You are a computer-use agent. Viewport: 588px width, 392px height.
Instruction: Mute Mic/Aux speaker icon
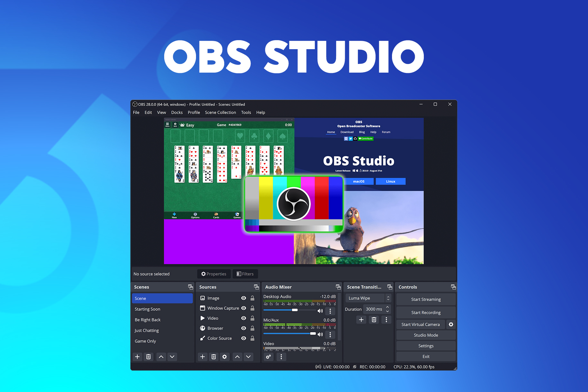[320, 334]
